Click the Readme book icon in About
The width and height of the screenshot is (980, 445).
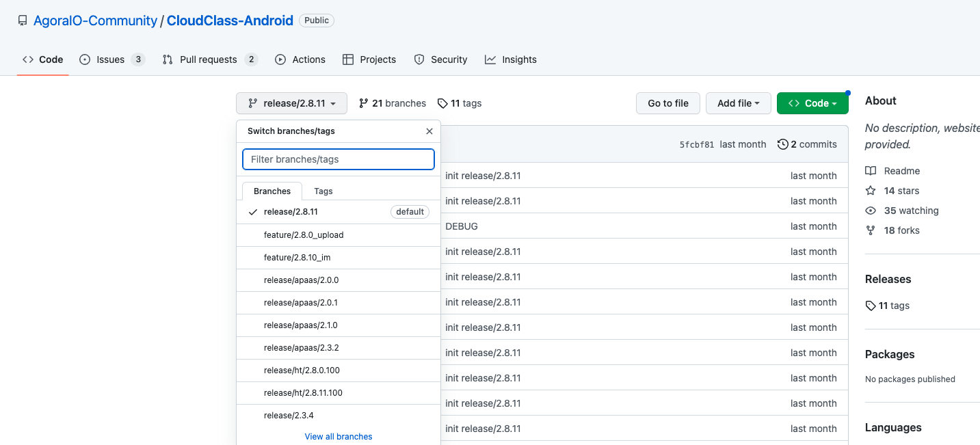[x=871, y=171]
